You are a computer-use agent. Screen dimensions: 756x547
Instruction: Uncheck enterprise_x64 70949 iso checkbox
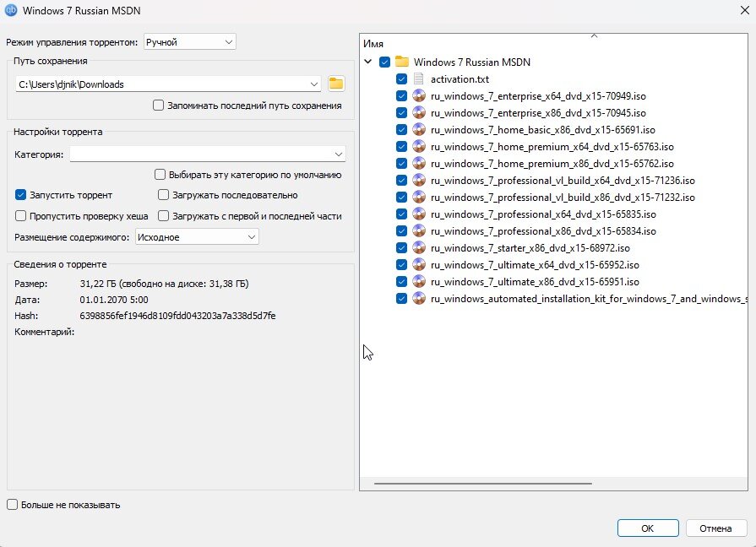coord(401,95)
